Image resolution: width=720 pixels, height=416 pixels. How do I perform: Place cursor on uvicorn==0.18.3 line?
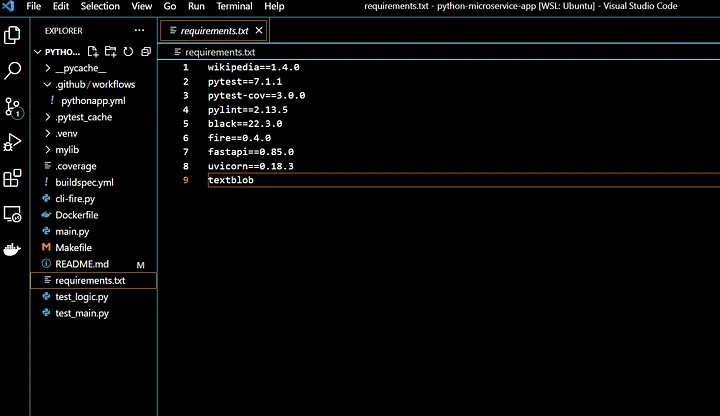(251, 166)
